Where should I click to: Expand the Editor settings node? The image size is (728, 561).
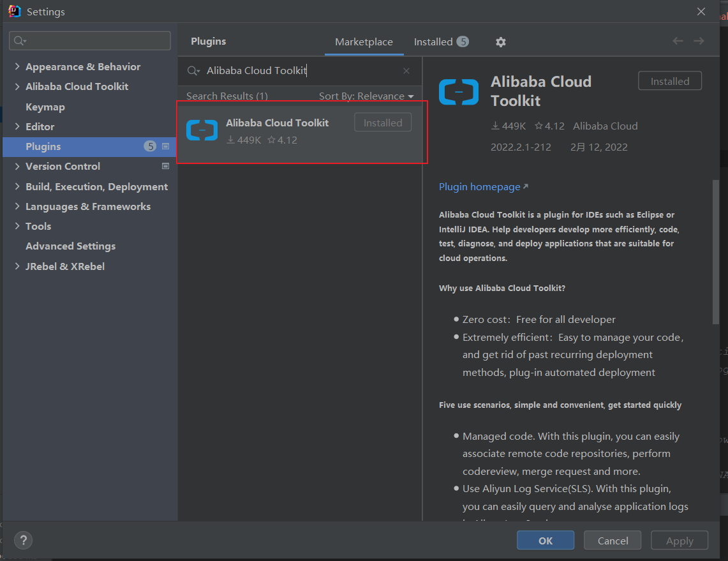point(17,126)
